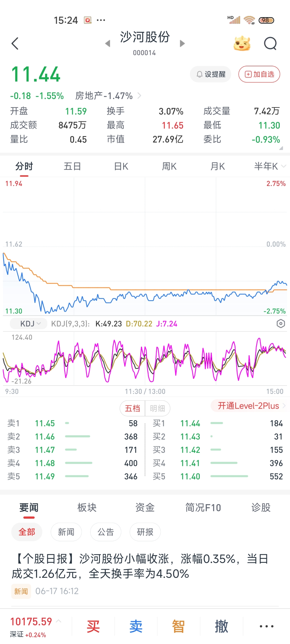This screenshot has height=644, width=290.
Task: Filter news by 公告
Action: [x=106, y=532]
